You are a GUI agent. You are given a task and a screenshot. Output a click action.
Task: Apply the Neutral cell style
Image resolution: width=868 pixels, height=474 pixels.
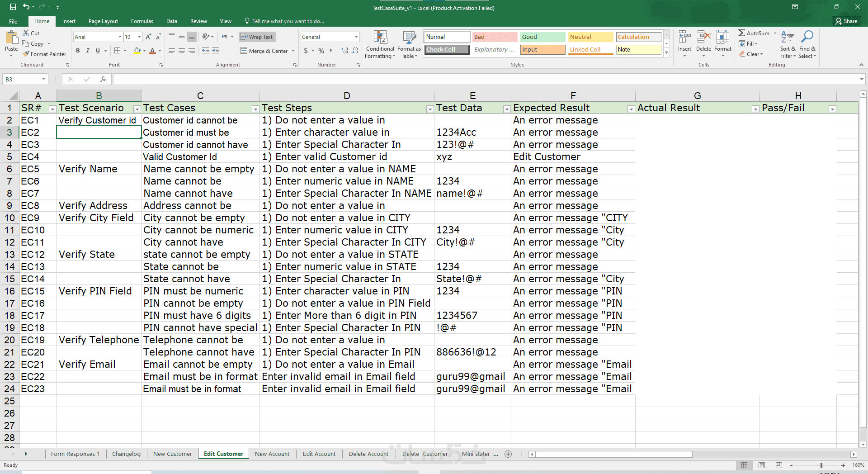pos(590,37)
